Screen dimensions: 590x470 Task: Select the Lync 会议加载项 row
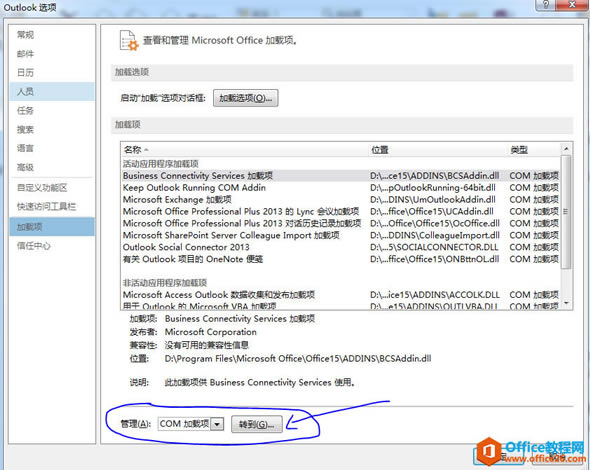(x=341, y=211)
